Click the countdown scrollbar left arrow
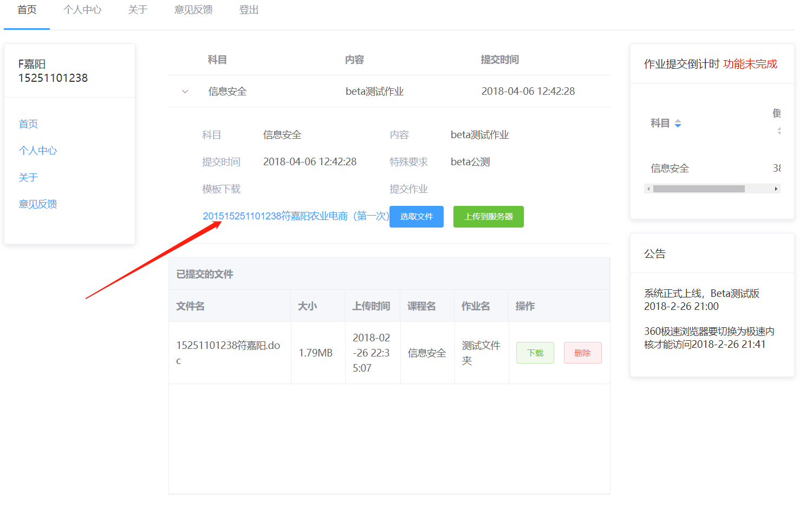This screenshot has width=812, height=512. coord(648,189)
